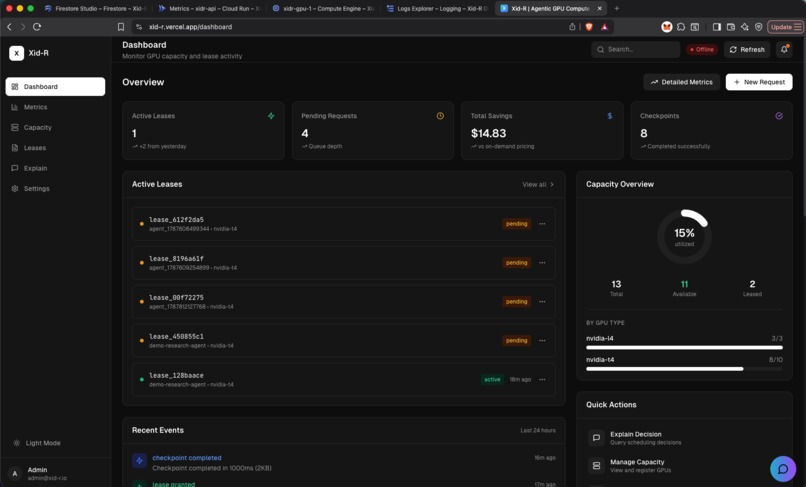
Task: Click the checkpoint completed event icon
Action: click(139, 461)
